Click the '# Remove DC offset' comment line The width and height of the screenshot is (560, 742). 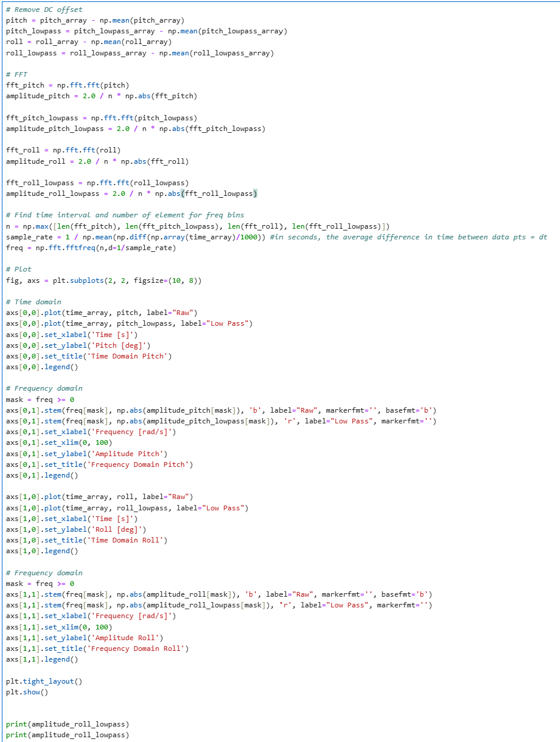[x=44, y=10]
